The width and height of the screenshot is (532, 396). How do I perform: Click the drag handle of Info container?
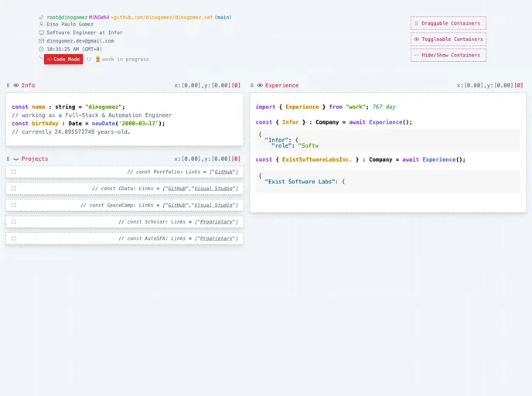[9, 86]
